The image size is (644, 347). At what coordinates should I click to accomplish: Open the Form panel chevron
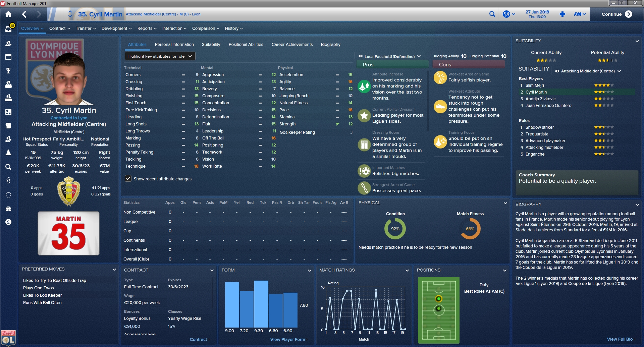coord(310,271)
